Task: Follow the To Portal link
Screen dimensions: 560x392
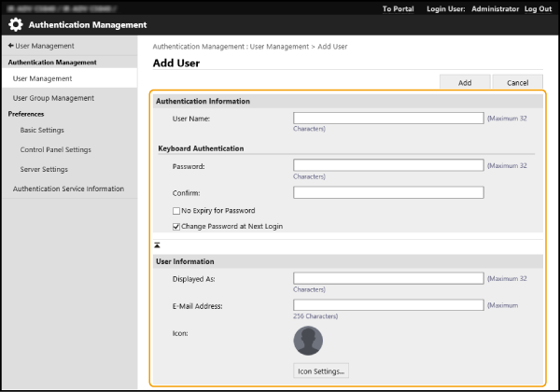Action: (399, 8)
